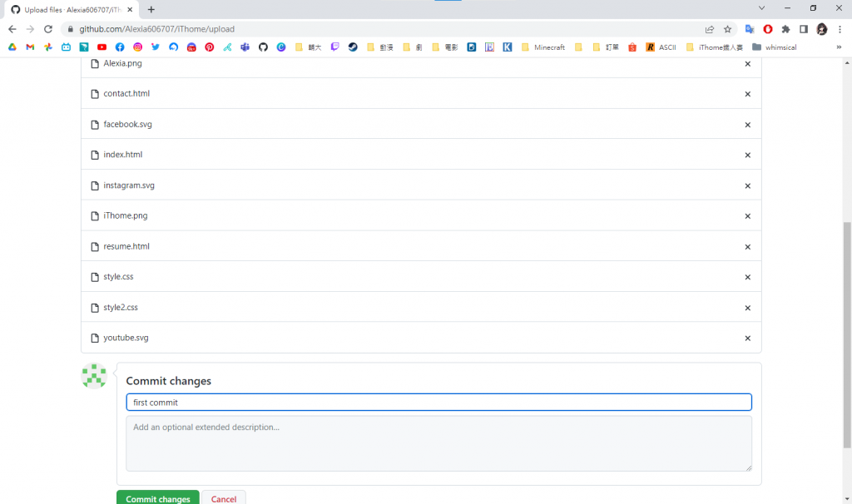Bookmark this page with the star
The image size is (852, 504).
coord(727,29)
